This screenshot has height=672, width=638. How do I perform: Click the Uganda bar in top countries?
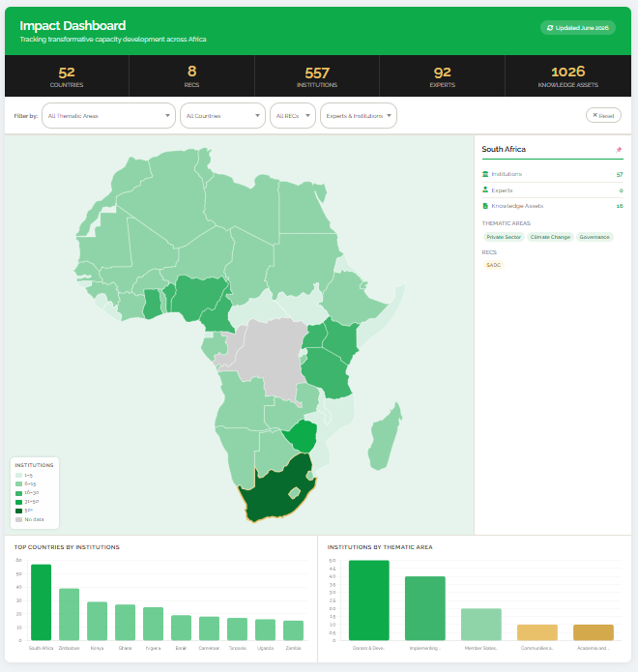pyautogui.click(x=265, y=629)
